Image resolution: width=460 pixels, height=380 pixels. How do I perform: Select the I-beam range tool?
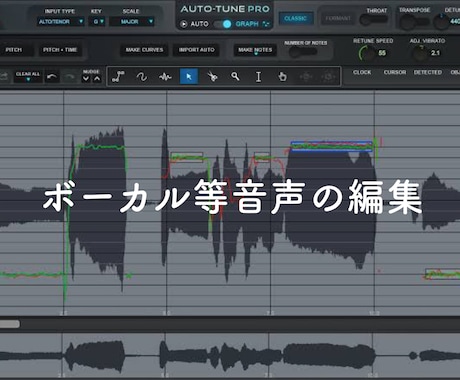pyautogui.click(x=258, y=77)
